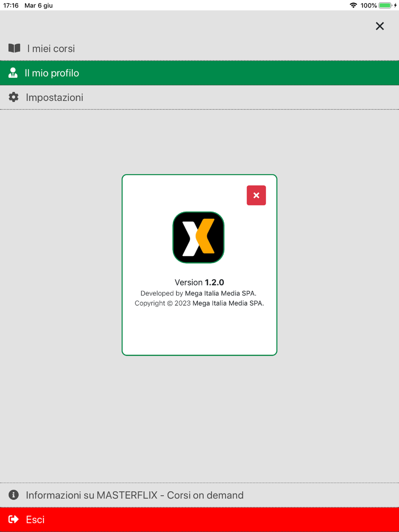Tap the red Esci logout button
Image resolution: width=399 pixels, height=532 pixels.
(x=199, y=520)
